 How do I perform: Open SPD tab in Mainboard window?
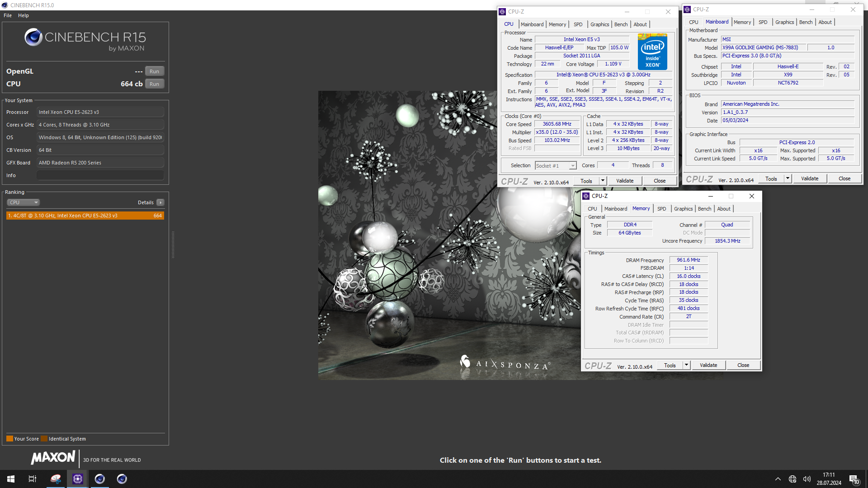[x=763, y=22]
